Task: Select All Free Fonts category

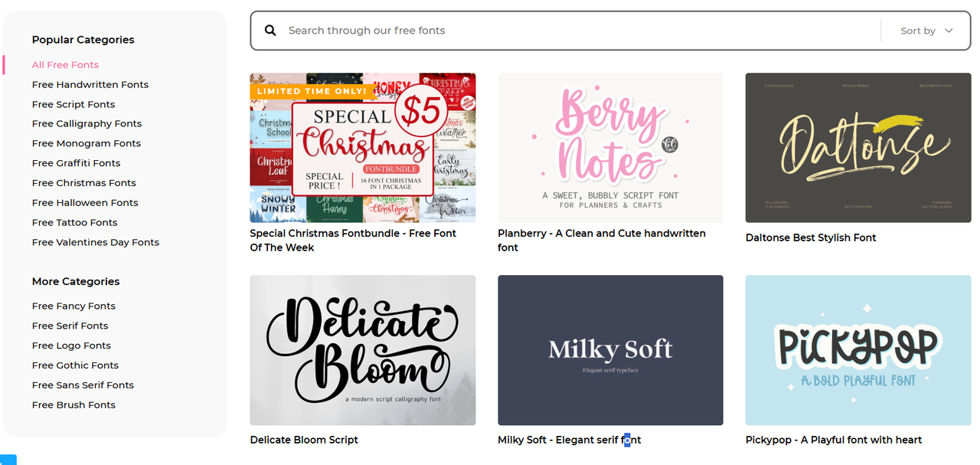Action: tap(65, 65)
